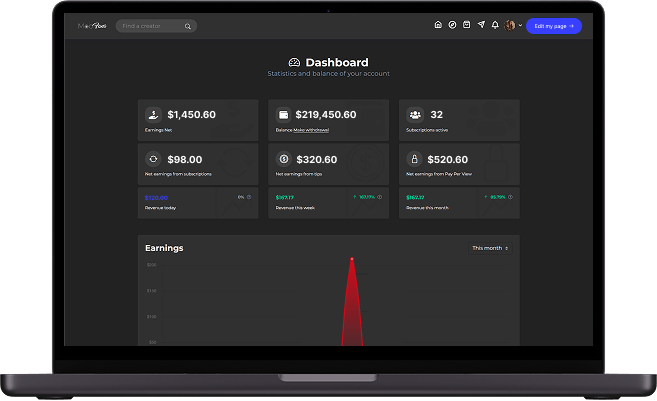Screen dimensions: 657x401
Task: Click the Make withdrawal link
Action: point(311,130)
